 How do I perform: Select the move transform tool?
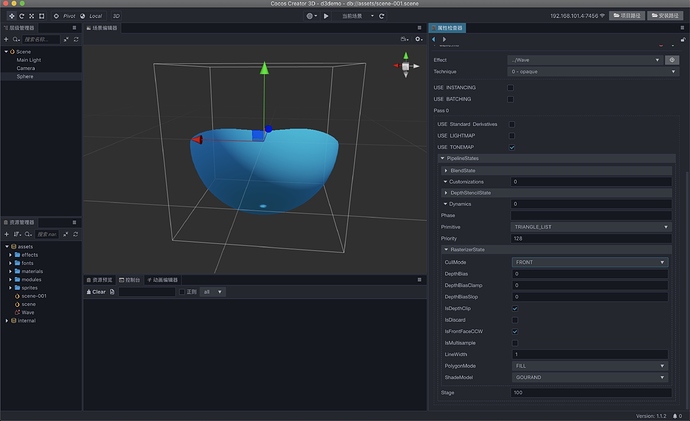pos(11,16)
